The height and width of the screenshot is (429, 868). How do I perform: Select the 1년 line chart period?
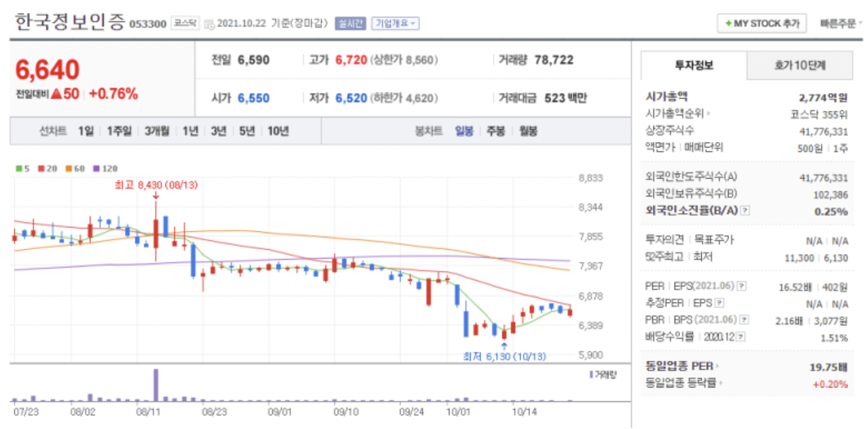(190, 131)
